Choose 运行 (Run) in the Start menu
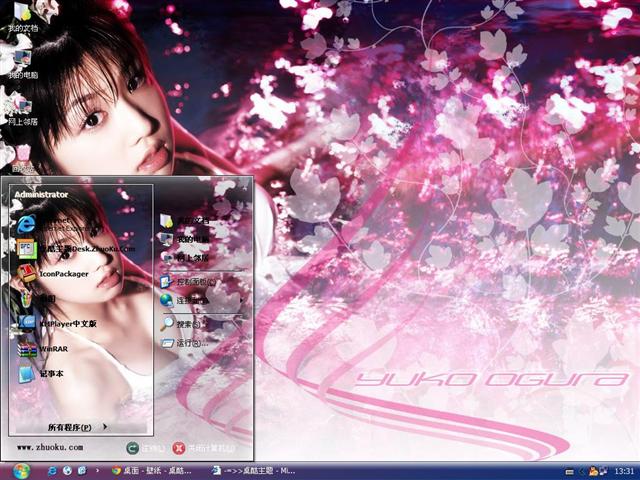 (185, 343)
